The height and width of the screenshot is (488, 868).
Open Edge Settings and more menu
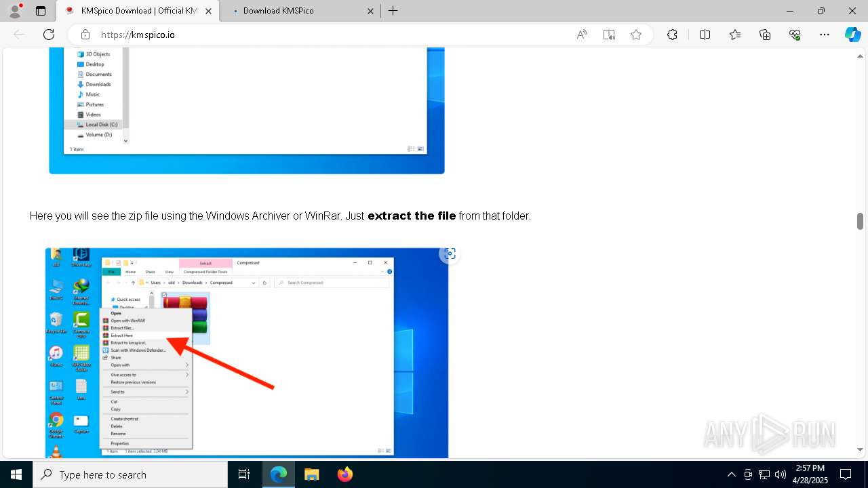pos(825,35)
